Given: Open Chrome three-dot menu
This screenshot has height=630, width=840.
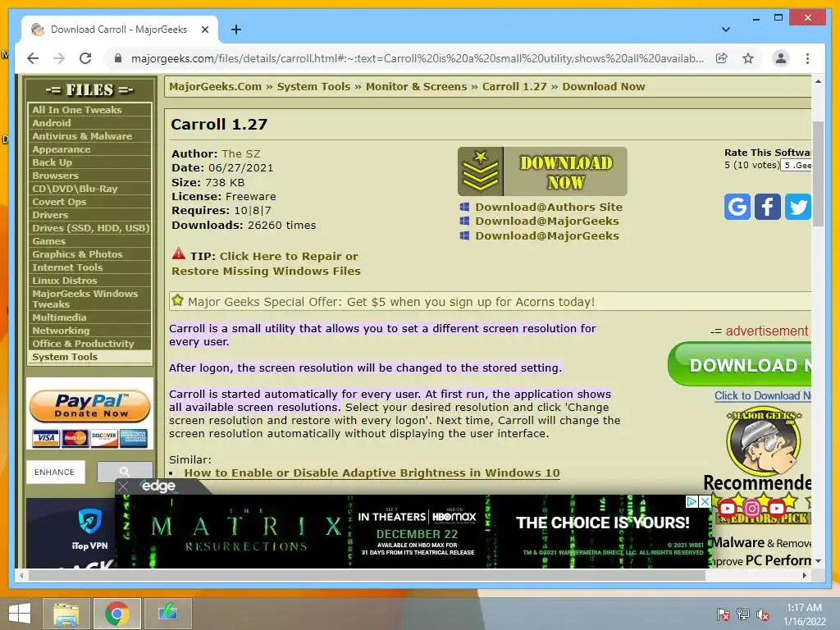Looking at the screenshot, I should pyautogui.click(x=807, y=58).
